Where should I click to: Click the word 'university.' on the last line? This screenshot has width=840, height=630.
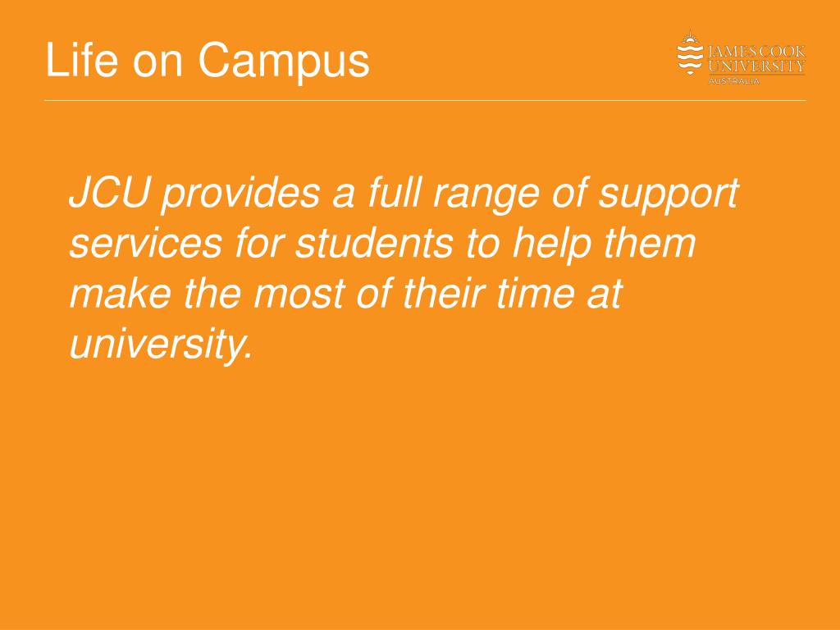[x=160, y=345]
